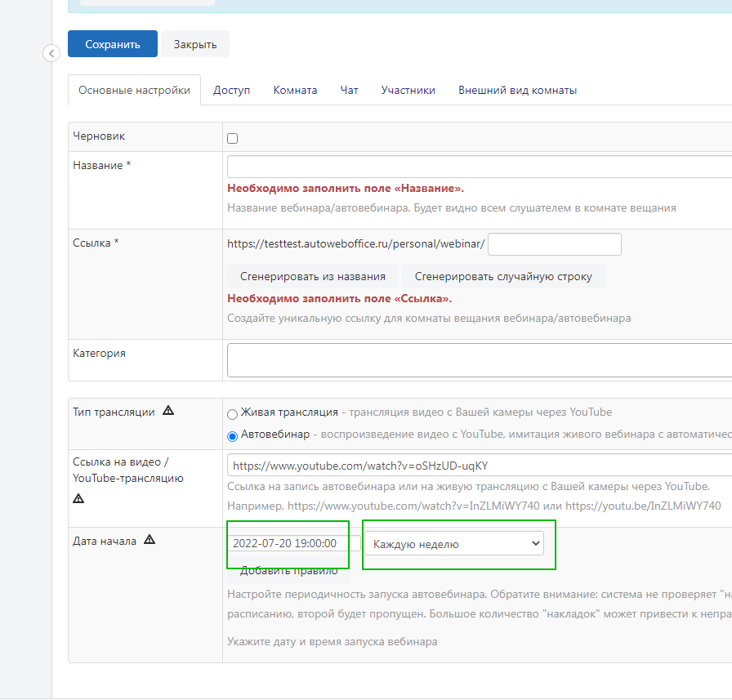Click Сгенерировать случайную строку button

tap(503, 277)
